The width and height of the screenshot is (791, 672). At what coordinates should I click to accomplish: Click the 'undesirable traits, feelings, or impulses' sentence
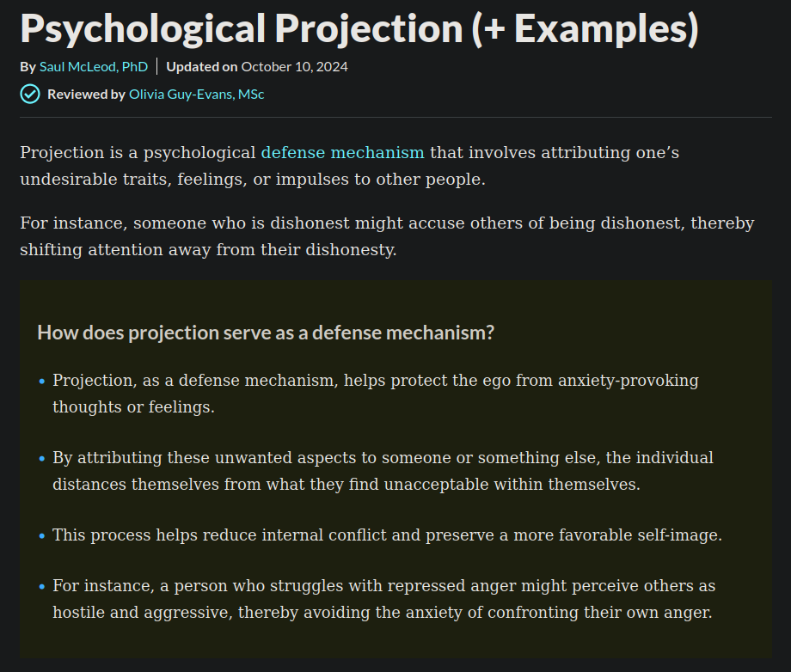point(252,179)
